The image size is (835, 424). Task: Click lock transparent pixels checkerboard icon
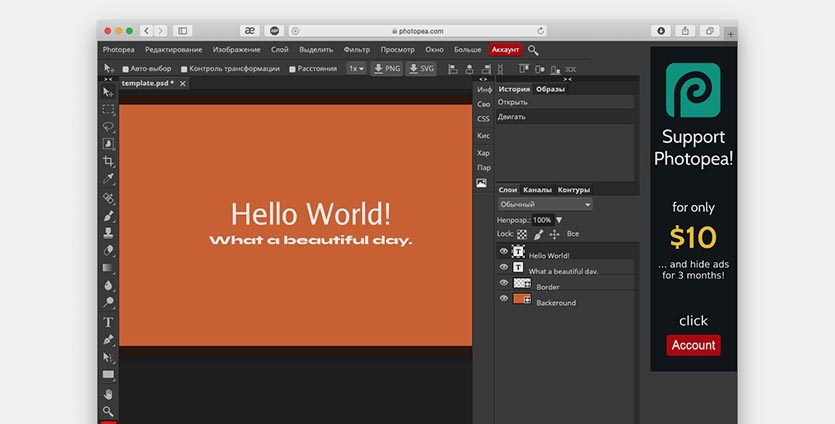[x=522, y=234]
